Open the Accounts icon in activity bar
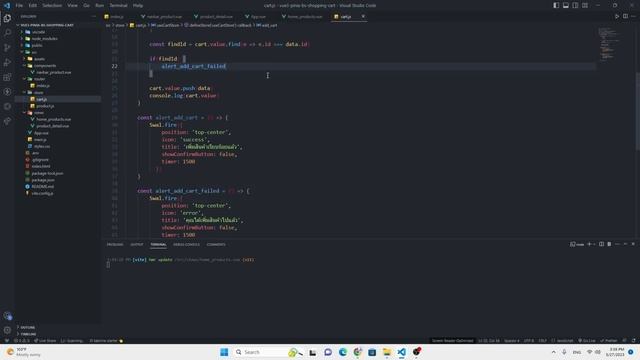 [x=7, y=316]
